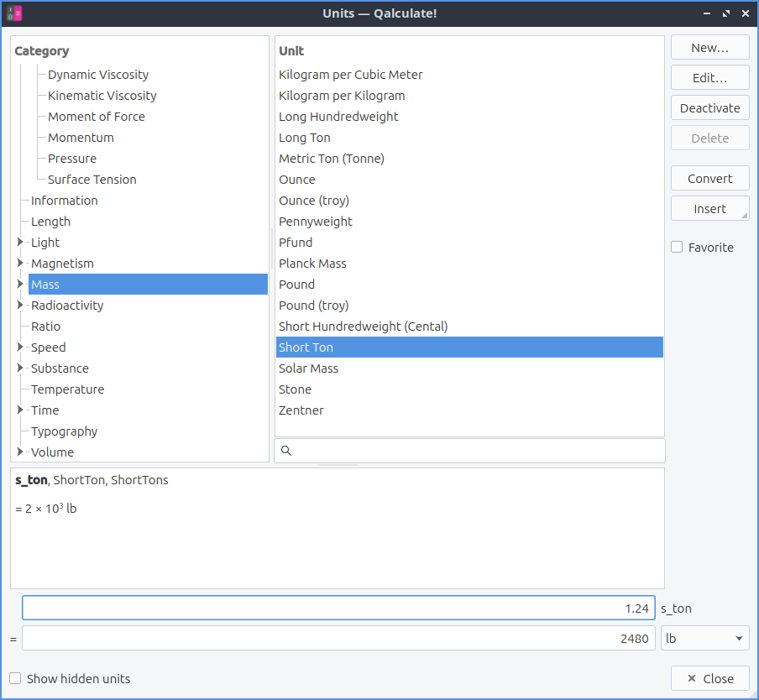Click the Edit… button
Image resolution: width=759 pixels, height=700 pixels.
pyautogui.click(x=709, y=78)
